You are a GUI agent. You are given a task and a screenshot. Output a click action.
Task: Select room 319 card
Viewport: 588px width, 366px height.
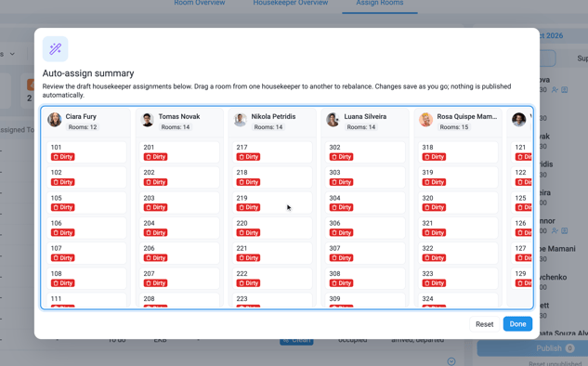pyautogui.click(x=458, y=177)
